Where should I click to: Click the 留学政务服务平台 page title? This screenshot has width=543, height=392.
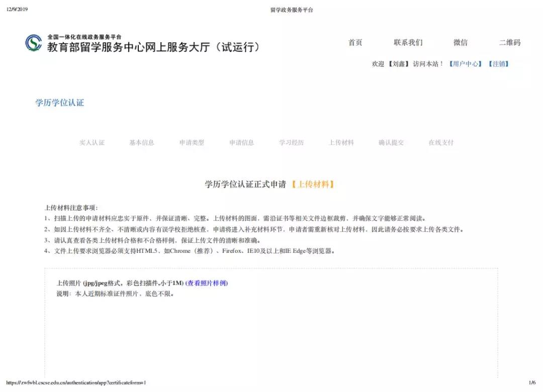coord(292,10)
